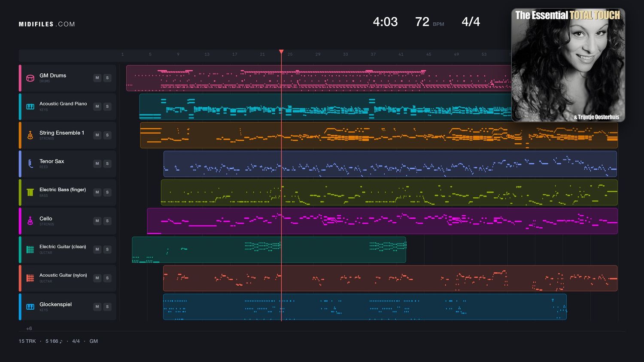Select the GM Drums track name
Image resolution: width=644 pixels, height=362 pixels.
(x=53, y=75)
